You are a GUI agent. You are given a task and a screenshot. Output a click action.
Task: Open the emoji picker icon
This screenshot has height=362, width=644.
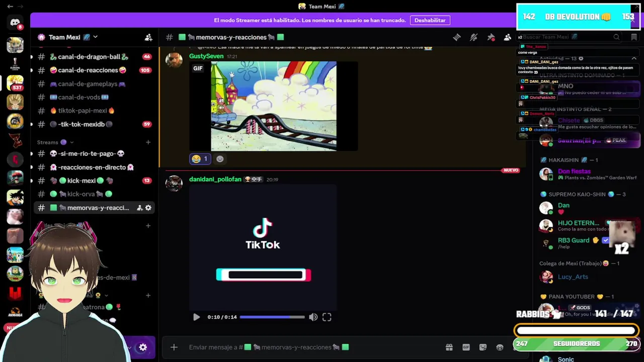[500, 347]
